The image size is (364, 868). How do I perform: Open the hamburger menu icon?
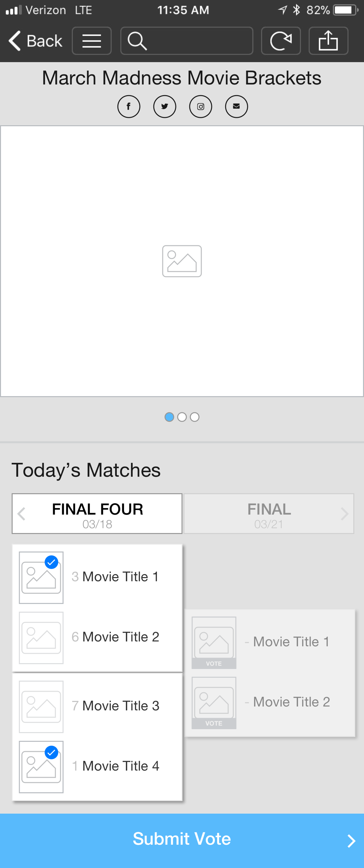click(92, 41)
